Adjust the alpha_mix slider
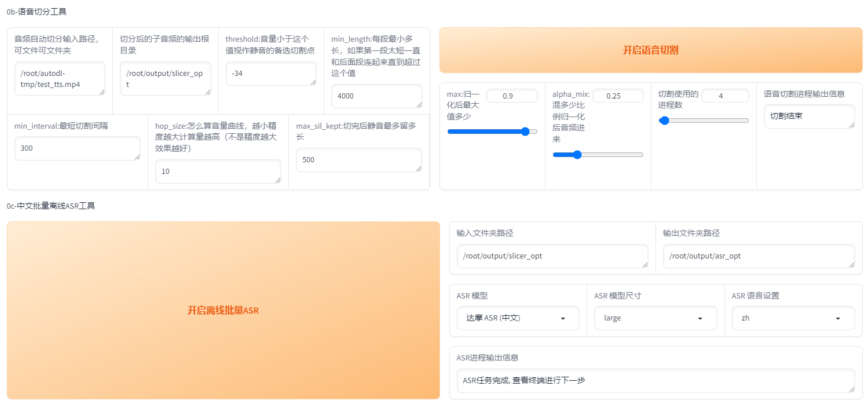This screenshot has height=408, width=868. [x=598, y=155]
